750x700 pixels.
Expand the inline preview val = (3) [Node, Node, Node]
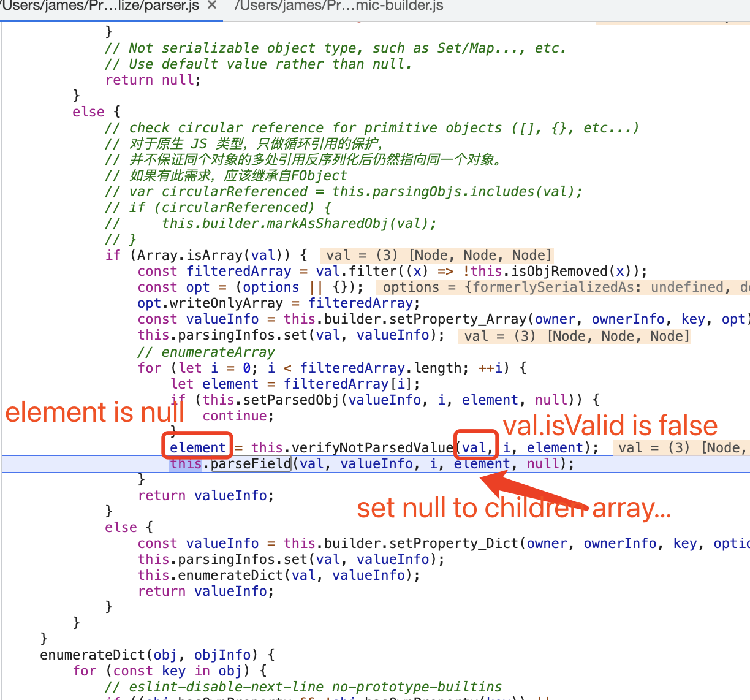(435, 255)
